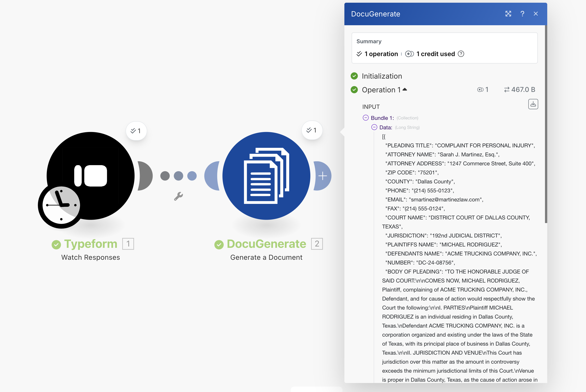Collapse Operation 1 details
586x392 pixels.
pyautogui.click(x=405, y=89)
